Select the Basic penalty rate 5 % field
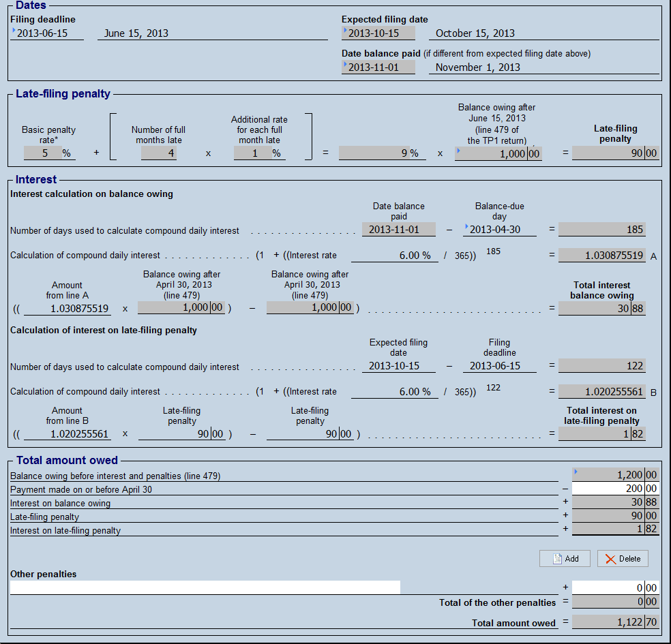The width and height of the screenshot is (671, 644). (50, 153)
